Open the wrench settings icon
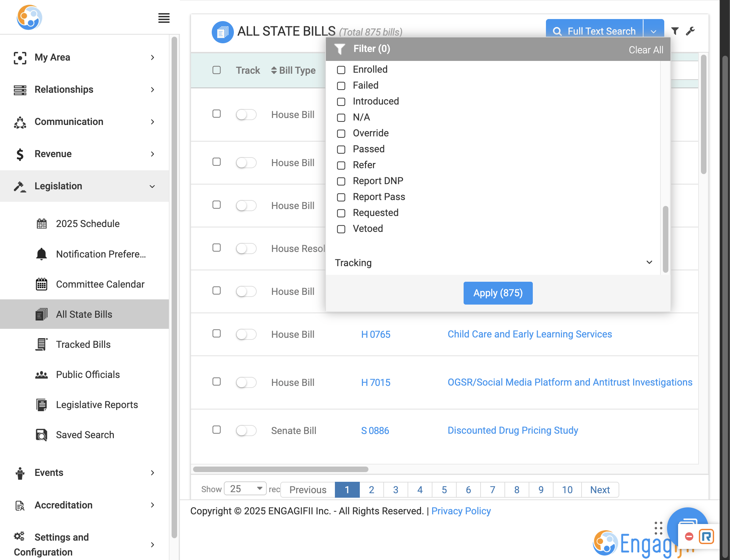The width and height of the screenshot is (730, 560). pos(690,31)
